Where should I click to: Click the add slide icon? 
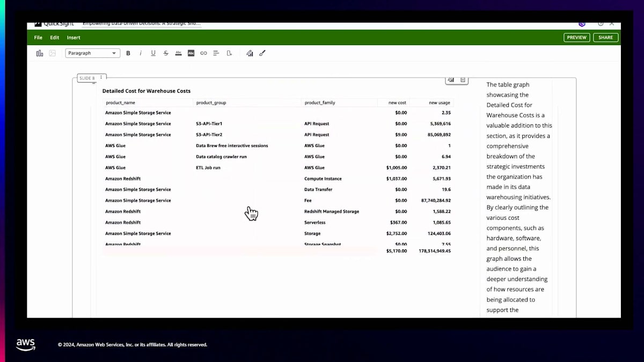[229, 53]
